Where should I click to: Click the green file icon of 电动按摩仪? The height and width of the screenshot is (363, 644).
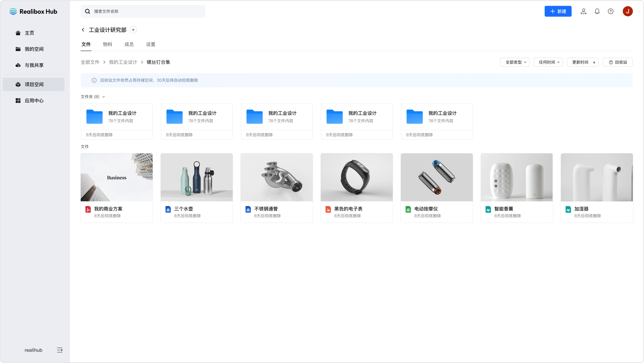[x=408, y=209]
